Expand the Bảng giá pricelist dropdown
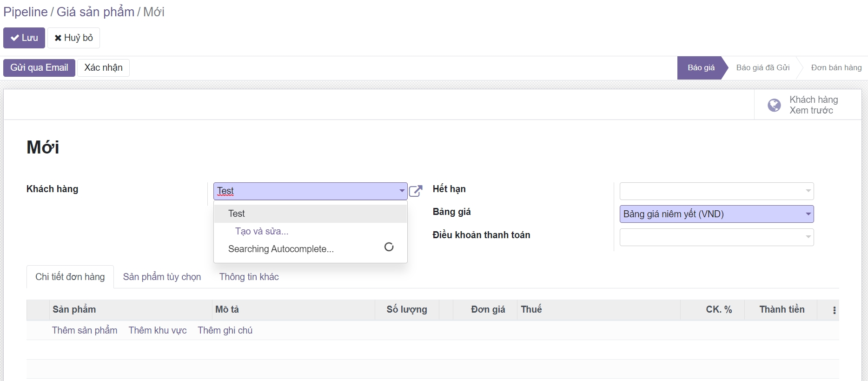The height and width of the screenshot is (381, 868). pyautogui.click(x=808, y=214)
